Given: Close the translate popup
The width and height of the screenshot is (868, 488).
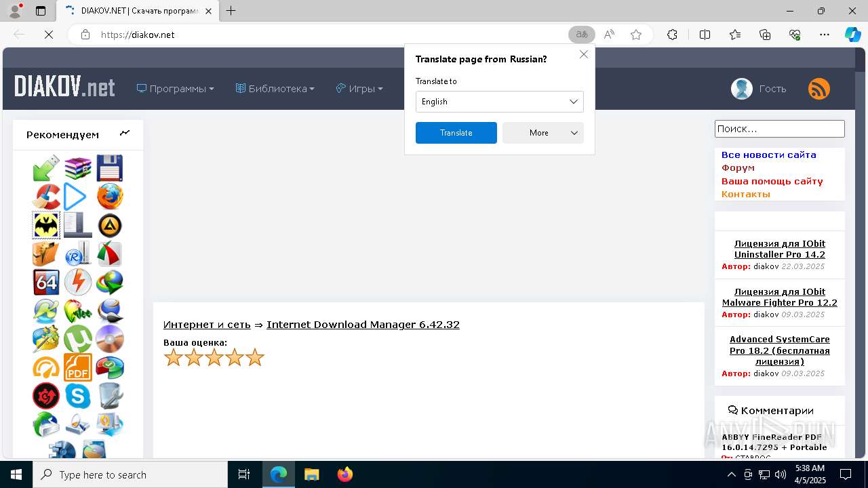Looking at the screenshot, I should tap(584, 54).
